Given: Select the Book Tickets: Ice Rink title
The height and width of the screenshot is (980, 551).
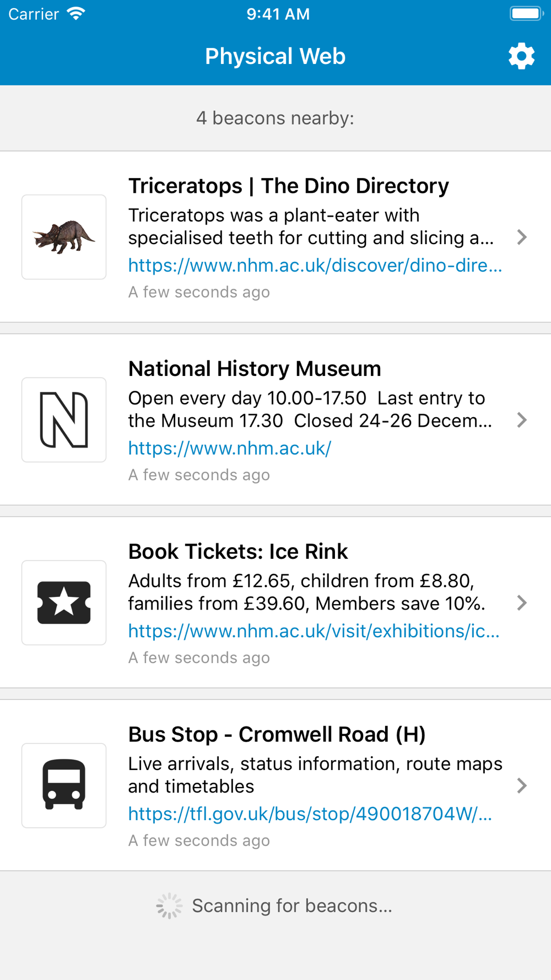Looking at the screenshot, I should [x=238, y=552].
